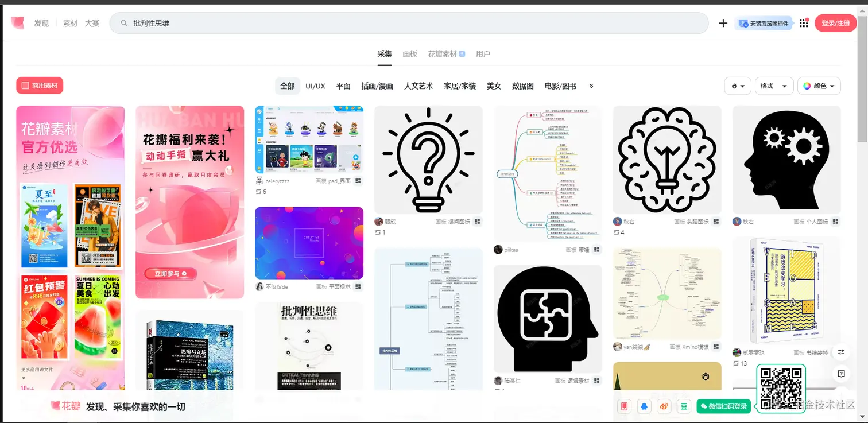Select the 插画/漫画 category filter

click(x=377, y=86)
